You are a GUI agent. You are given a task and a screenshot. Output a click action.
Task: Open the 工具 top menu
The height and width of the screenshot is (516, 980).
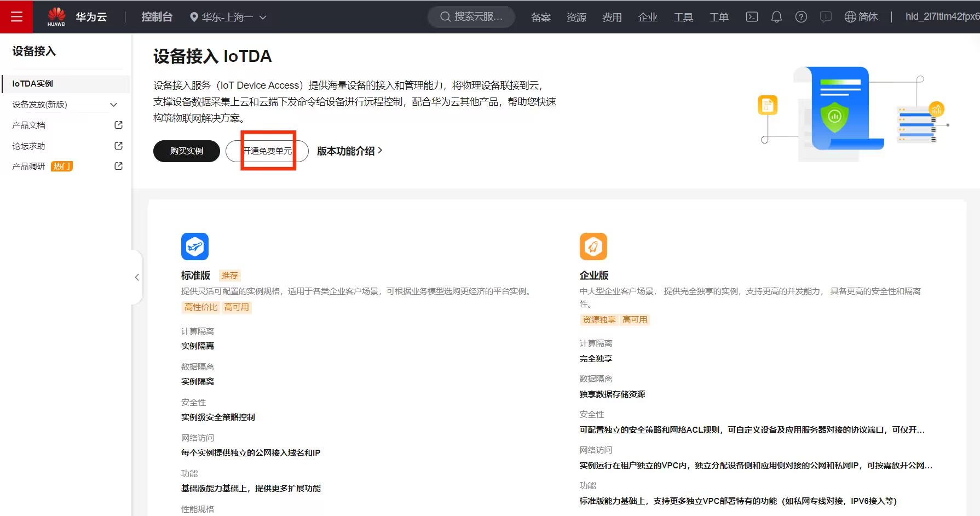click(x=683, y=17)
